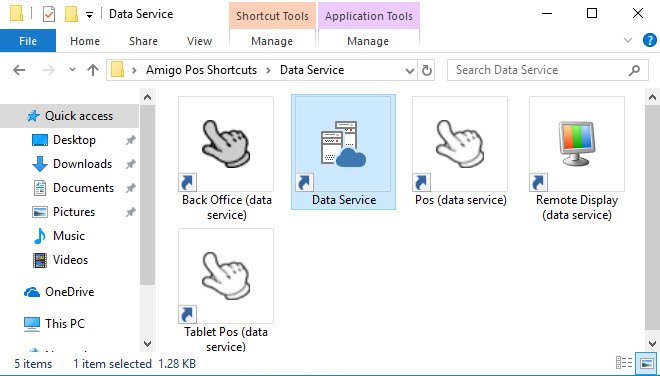660x376 pixels.
Task: Select the Data Service cloud server icon
Action: point(343,144)
